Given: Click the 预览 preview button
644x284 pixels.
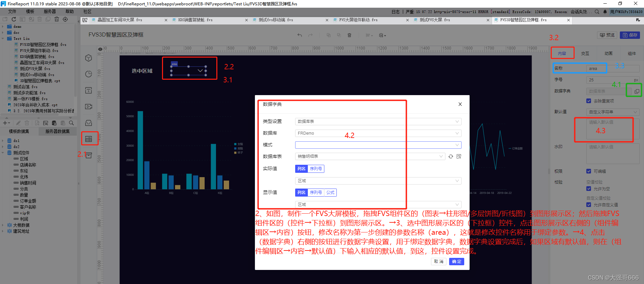Looking at the screenshot, I should [607, 35].
